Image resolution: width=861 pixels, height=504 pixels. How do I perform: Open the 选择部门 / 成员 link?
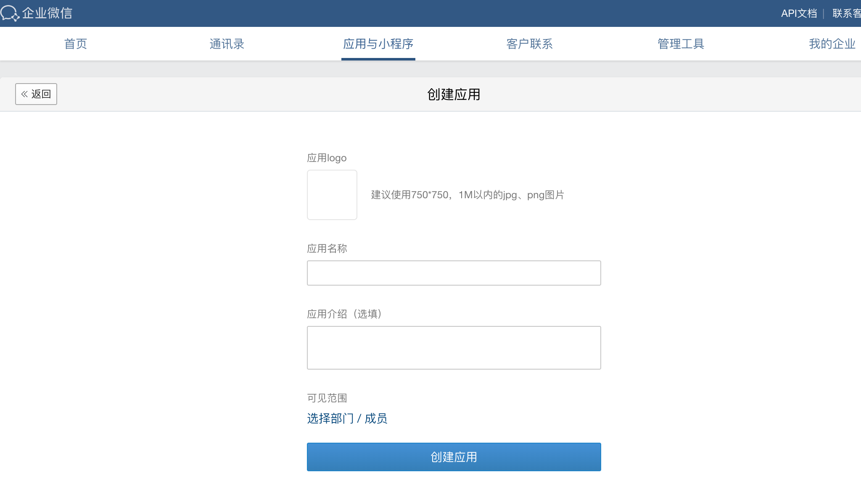click(347, 418)
